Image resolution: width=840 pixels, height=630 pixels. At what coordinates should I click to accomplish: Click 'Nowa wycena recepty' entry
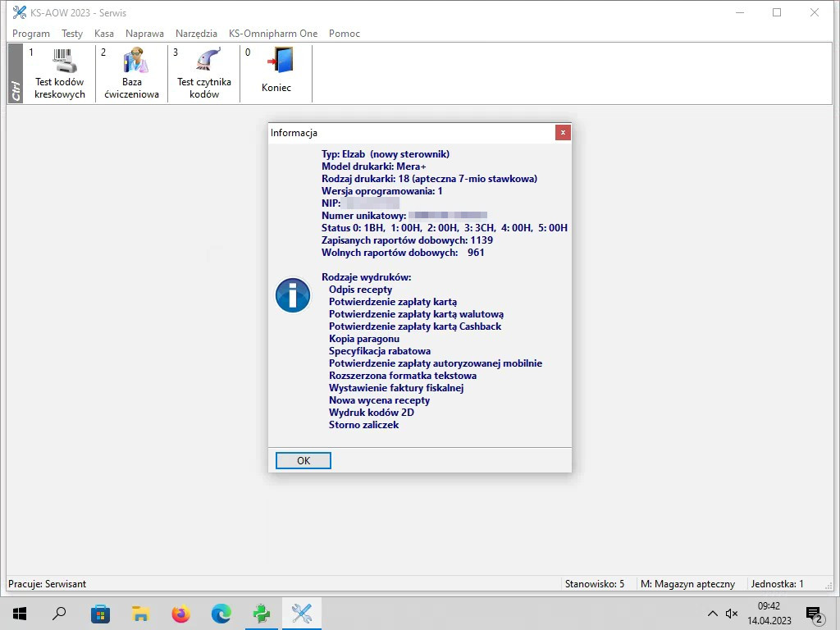[x=379, y=400]
